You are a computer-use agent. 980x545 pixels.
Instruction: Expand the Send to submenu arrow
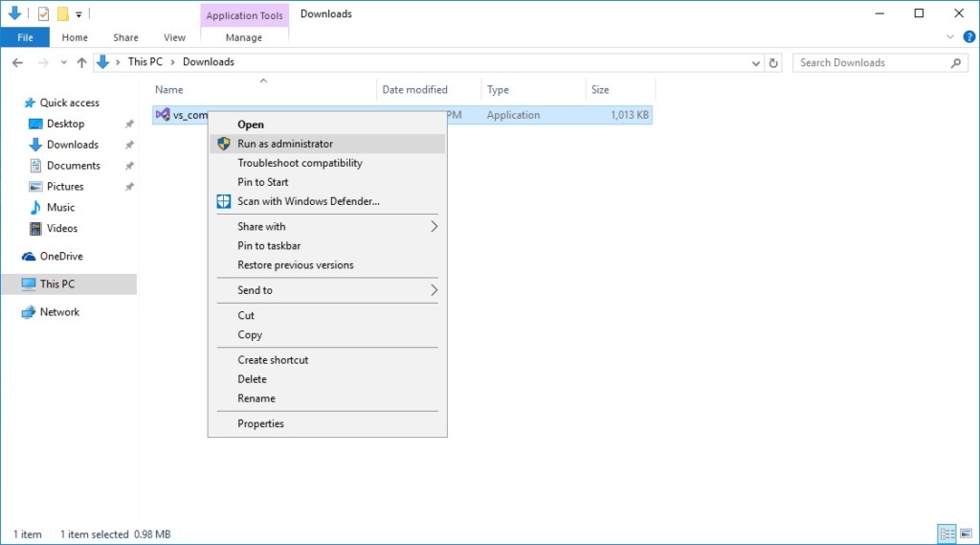pyautogui.click(x=434, y=290)
